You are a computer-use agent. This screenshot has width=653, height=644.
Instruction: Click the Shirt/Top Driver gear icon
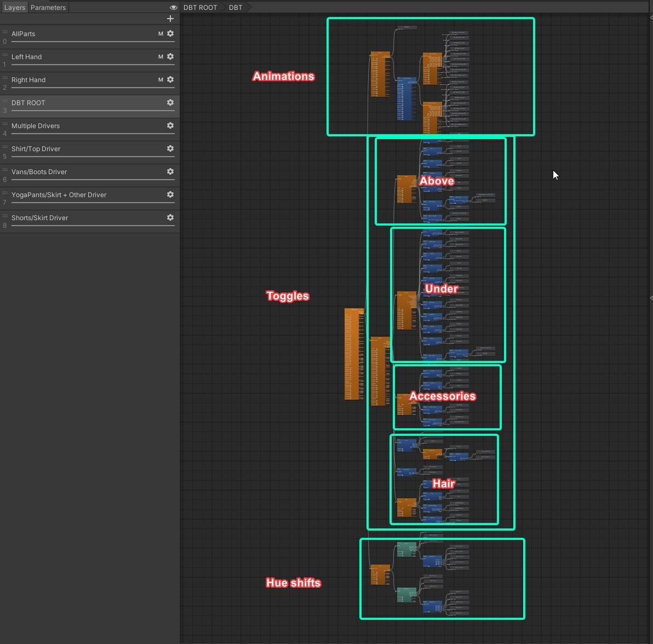(170, 148)
